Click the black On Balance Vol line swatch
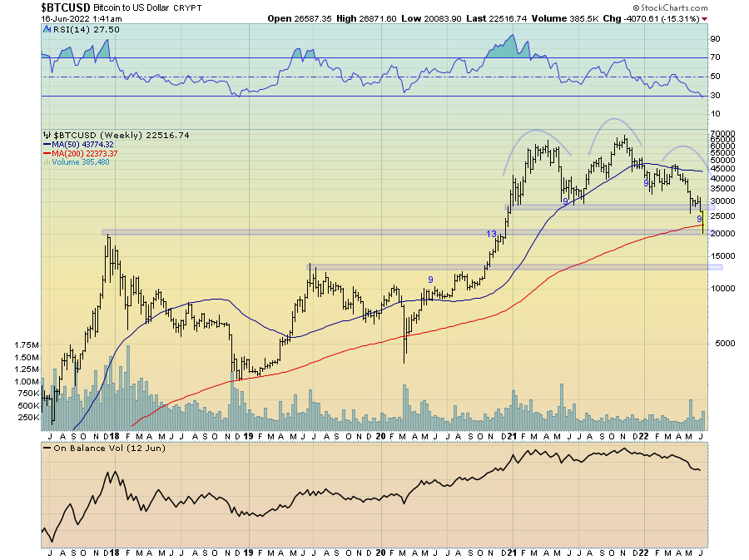 tap(47, 448)
